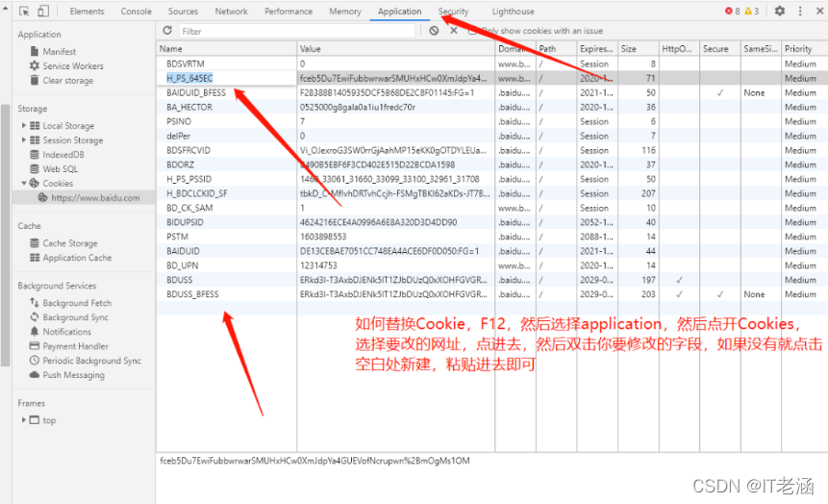Open DevTools settings gear

[780, 12]
